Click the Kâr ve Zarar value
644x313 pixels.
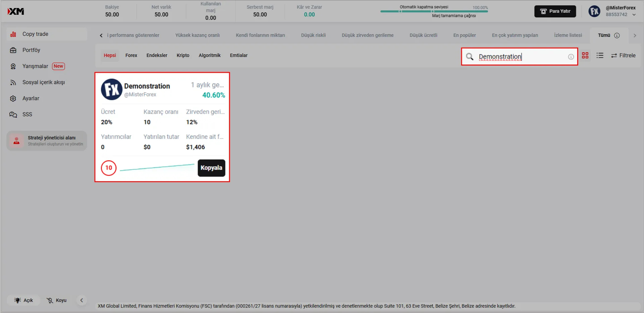click(x=309, y=15)
